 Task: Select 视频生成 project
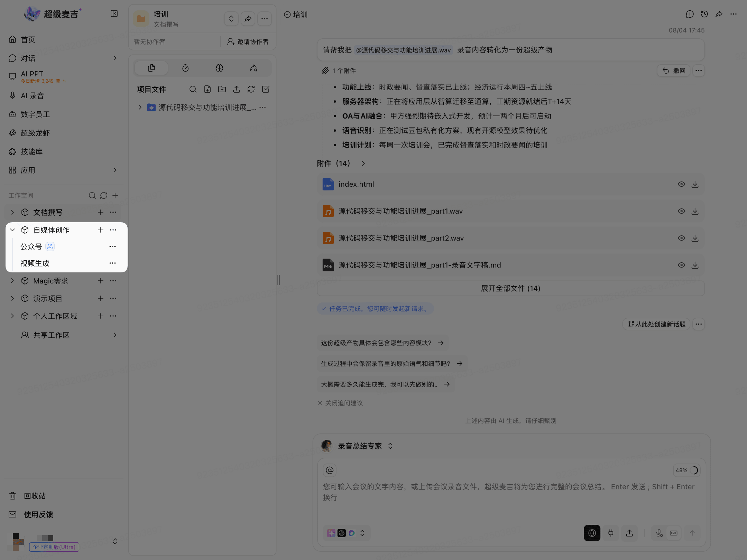coord(35,263)
